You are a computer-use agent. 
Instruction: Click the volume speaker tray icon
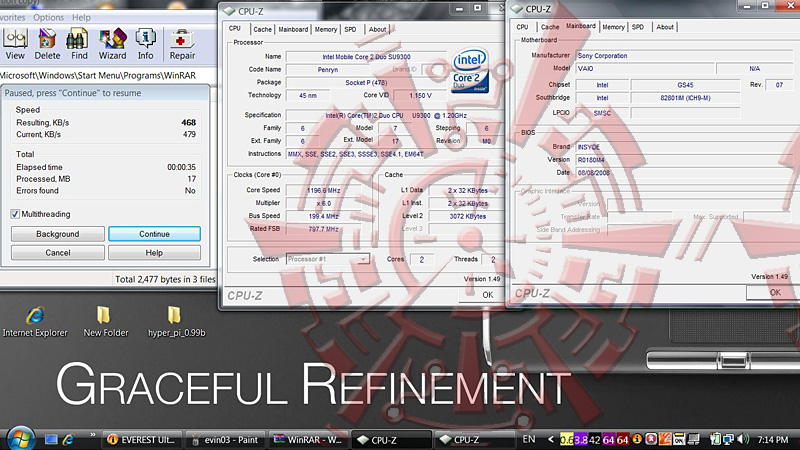click(x=743, y=439)
